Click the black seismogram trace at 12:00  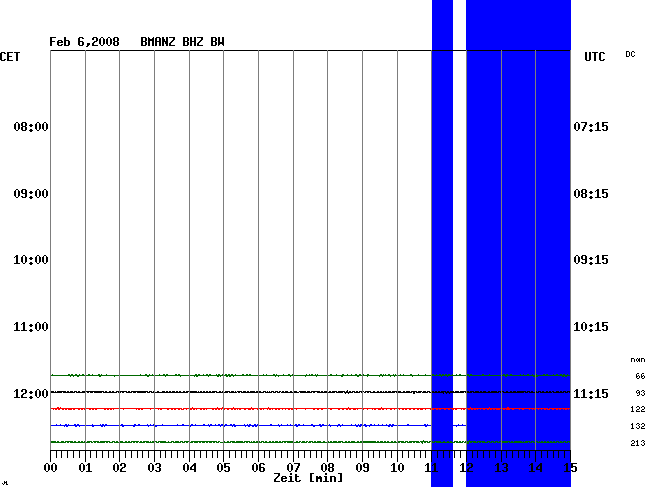[x=310, y=392]
